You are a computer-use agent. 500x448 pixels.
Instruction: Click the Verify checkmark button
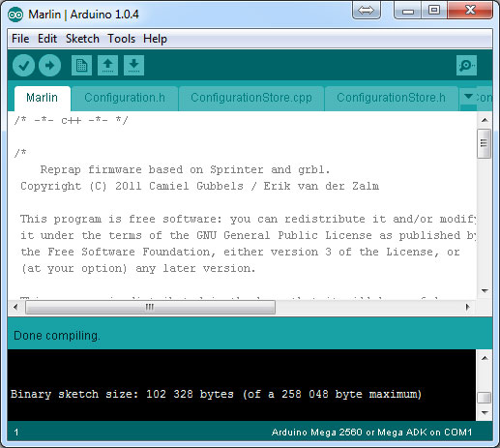click(23, 66)
